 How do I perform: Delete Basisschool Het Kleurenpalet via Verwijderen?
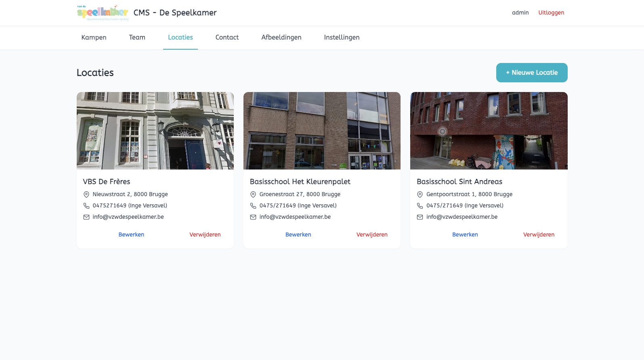372,234
